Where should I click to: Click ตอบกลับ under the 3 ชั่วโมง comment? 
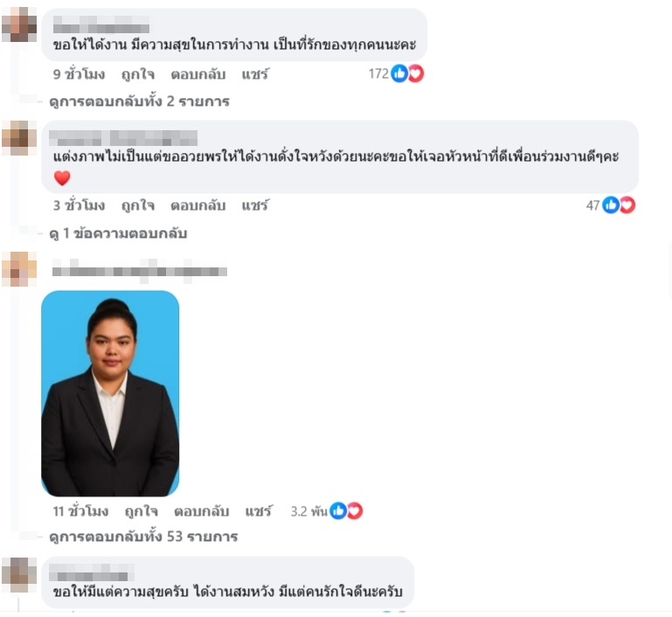tap(198, 205)
